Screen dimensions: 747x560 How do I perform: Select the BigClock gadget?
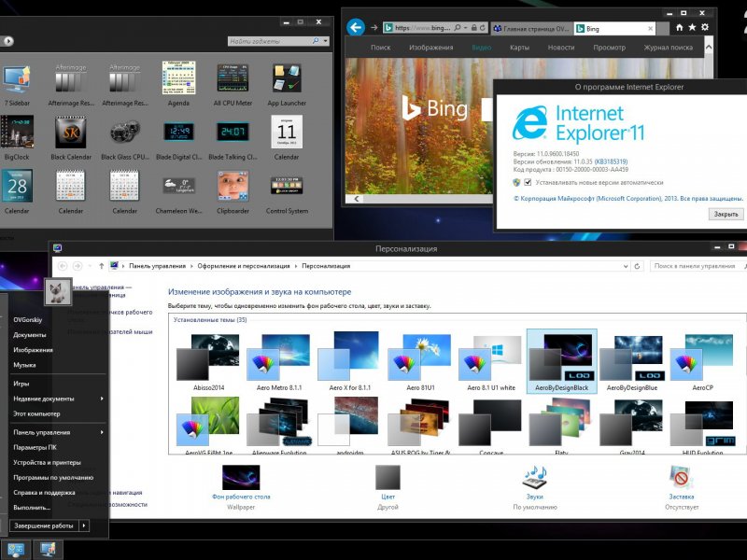(x=17, y=137)
